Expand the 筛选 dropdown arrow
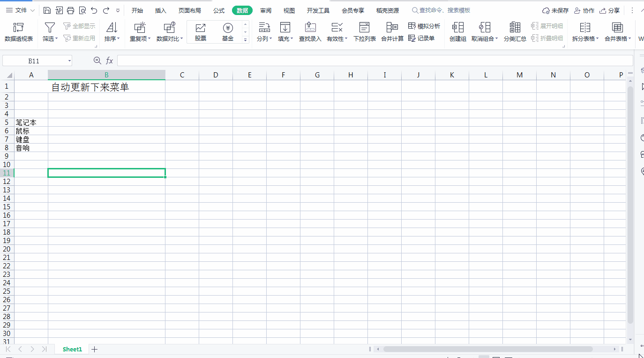 (x=57, y=39)
